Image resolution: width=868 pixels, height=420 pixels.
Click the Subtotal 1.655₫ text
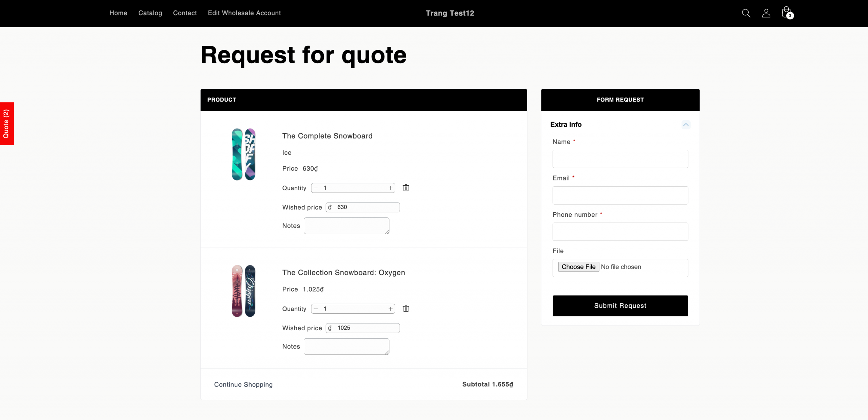(488, 384)
